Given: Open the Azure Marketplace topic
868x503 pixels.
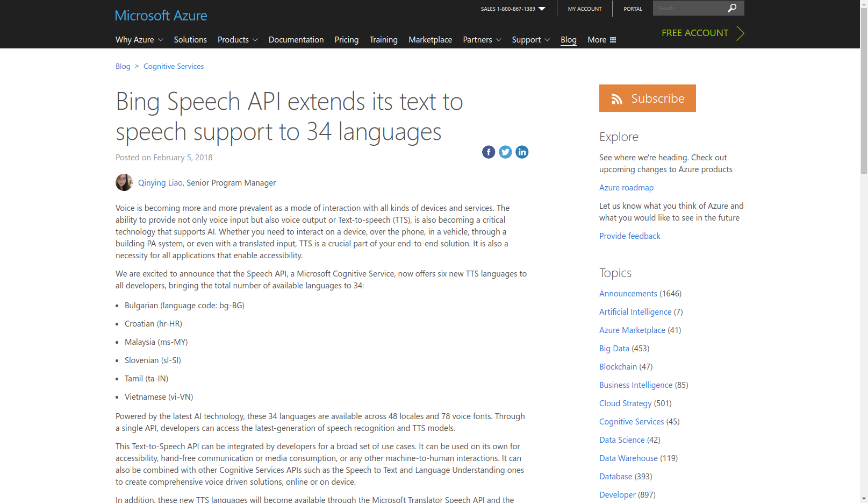Looking at the screenshot, I should [x=632, y=330].
